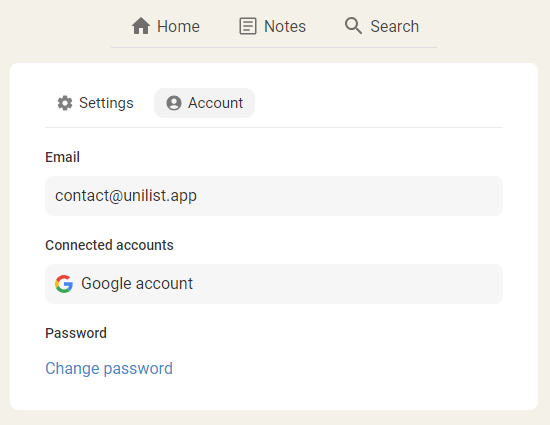Click the Google account text label
The height and width of the screenshot is (425, 550).
pos(137,283)
